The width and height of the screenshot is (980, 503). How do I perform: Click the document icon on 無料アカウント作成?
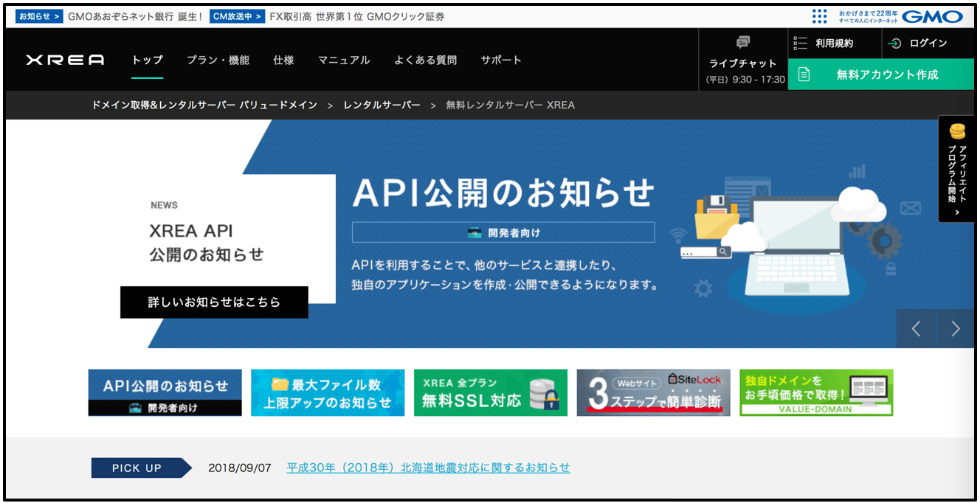tap(804, 74)
